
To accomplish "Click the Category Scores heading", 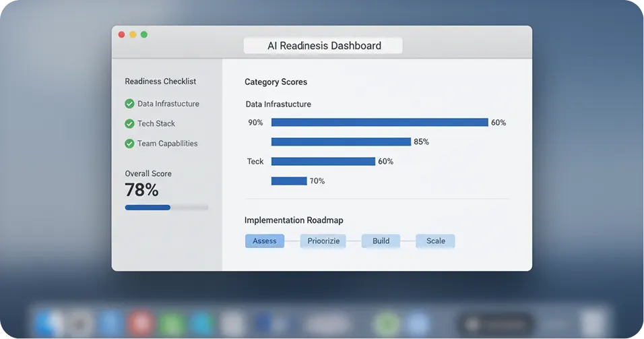I will [276, 82].
